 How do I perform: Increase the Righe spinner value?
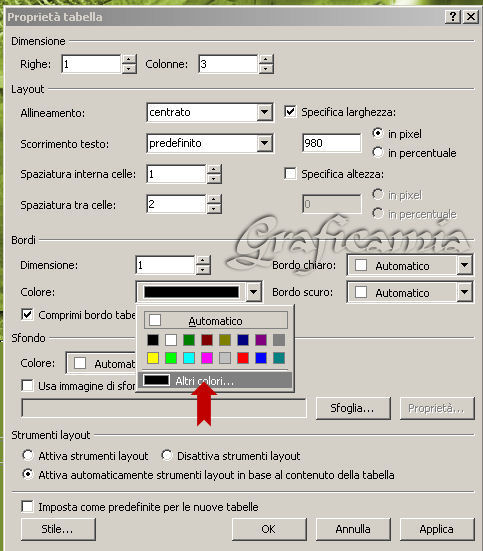[x=129, y=59]
